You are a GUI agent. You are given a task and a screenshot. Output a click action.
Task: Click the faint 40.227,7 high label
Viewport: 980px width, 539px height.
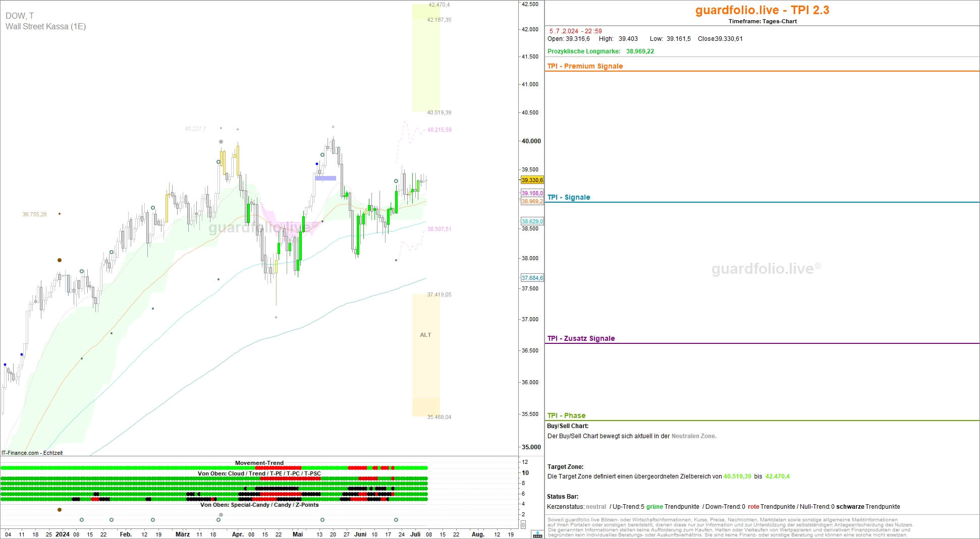click(x=195, y=129)
